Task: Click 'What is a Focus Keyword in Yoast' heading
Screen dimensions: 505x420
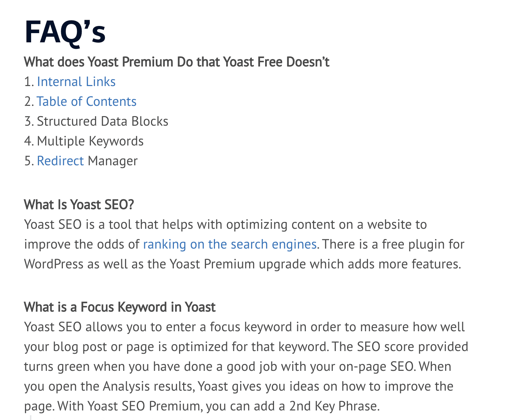Action: point(120,307)
